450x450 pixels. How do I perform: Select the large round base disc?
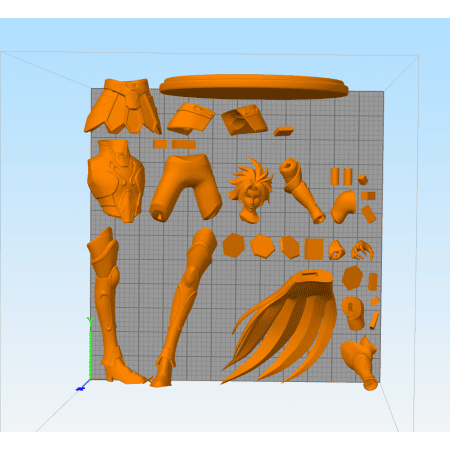click(254, 87)
